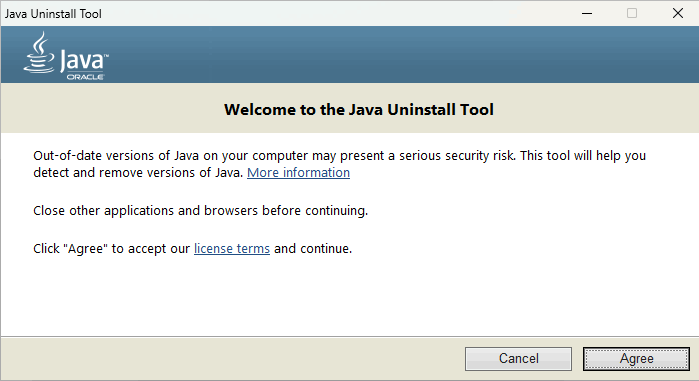The image size is (699, 381).
Task: Click the words and continue after license terms
Action: (313, 248)
